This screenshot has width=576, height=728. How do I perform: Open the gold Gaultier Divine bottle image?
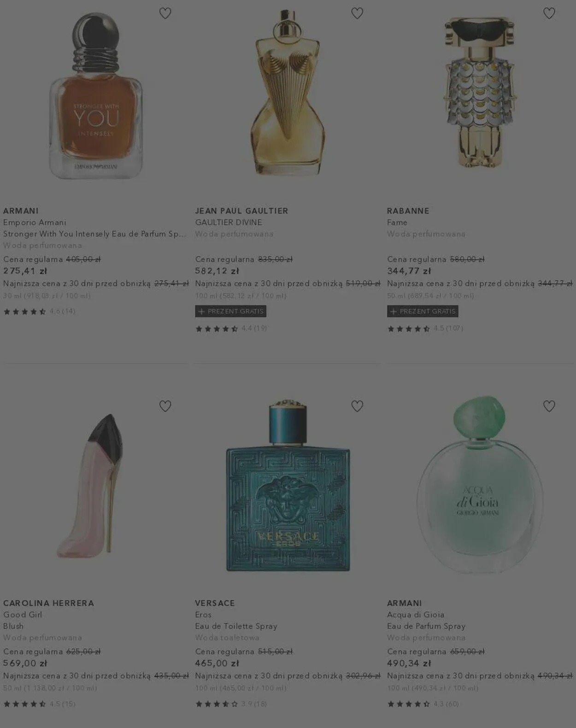(x=288, y=92)
